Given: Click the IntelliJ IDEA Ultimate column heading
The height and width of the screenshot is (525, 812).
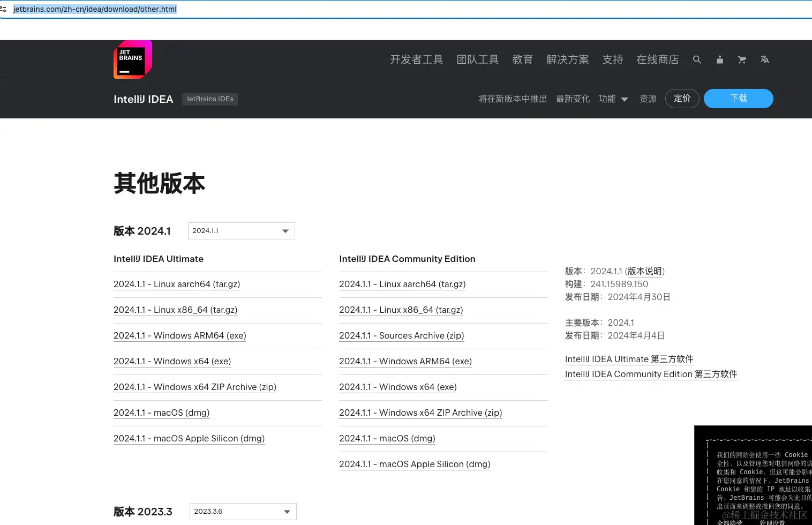Looking at the screenshot, I should pos(159,259).
